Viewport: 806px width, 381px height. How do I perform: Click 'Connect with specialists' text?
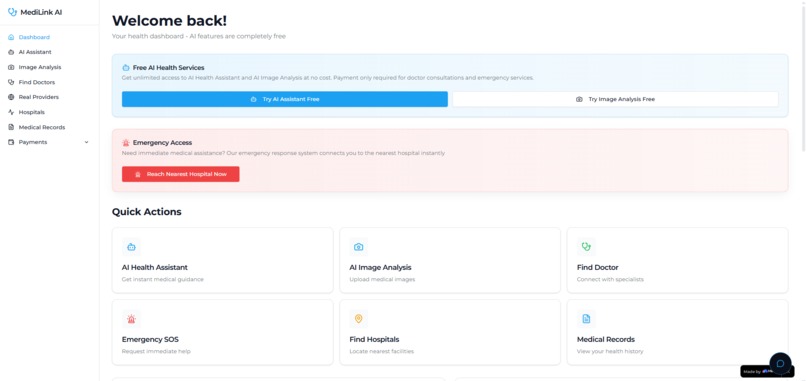[610, 279]
